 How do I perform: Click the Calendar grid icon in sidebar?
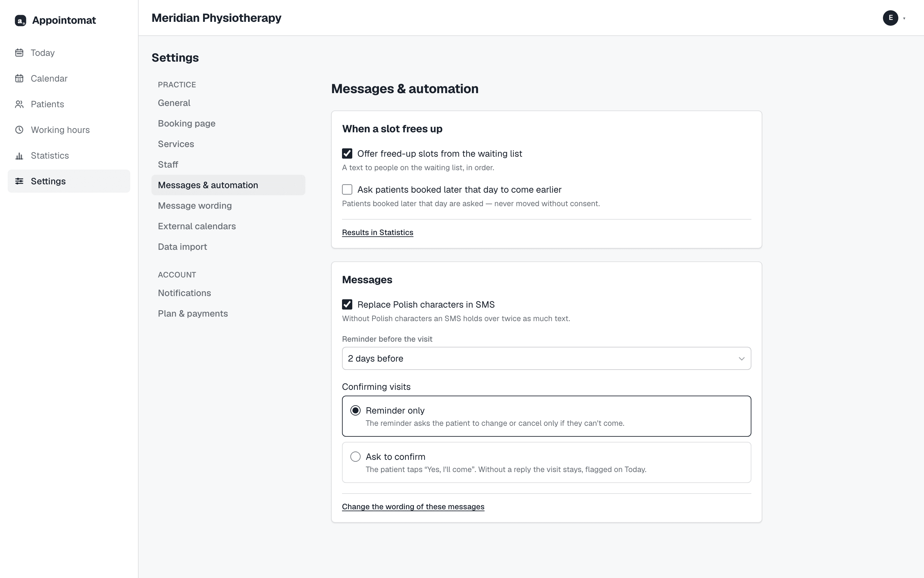pos(19,78)
